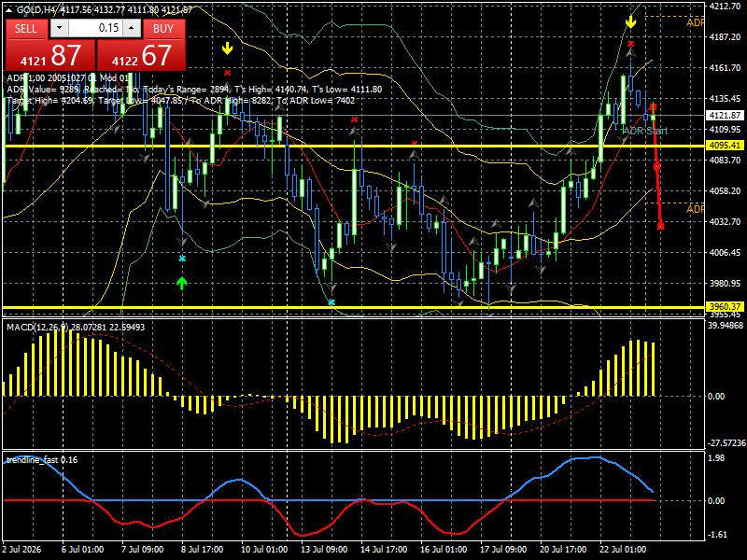Decrease lot volume with the down arrow
747x560 pixels.
pos(59,28)
